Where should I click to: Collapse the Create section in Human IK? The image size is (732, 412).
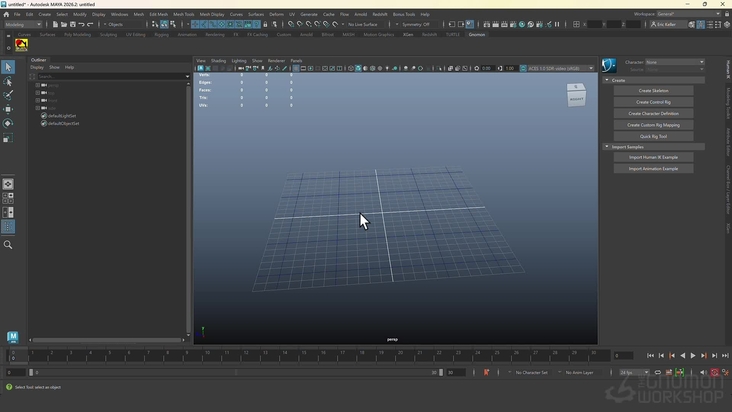tap(607, 80)
